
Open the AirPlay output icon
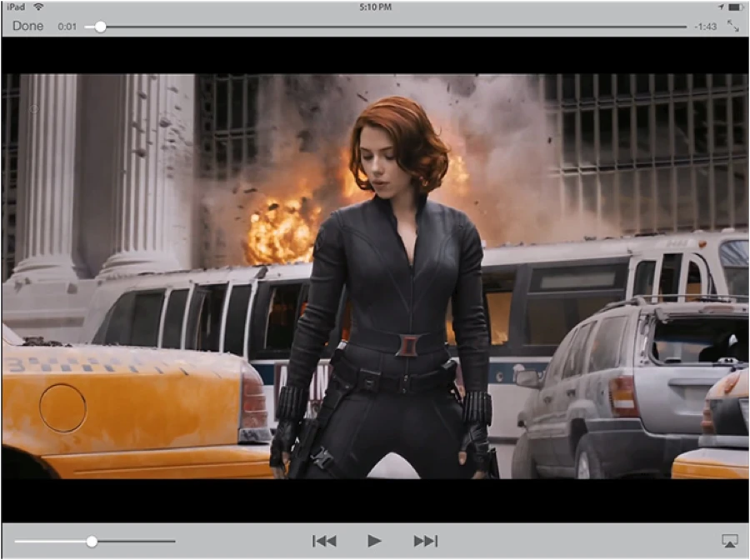click(730, 541)
